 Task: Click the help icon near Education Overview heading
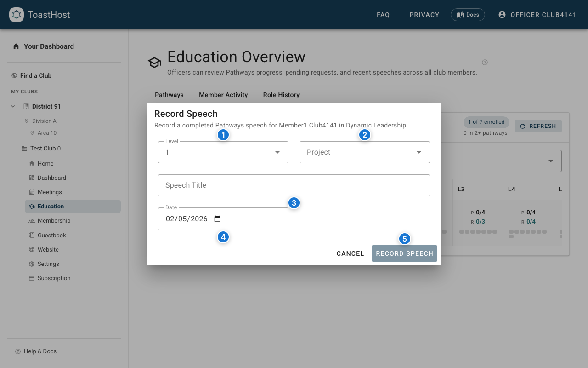(485, 63)
